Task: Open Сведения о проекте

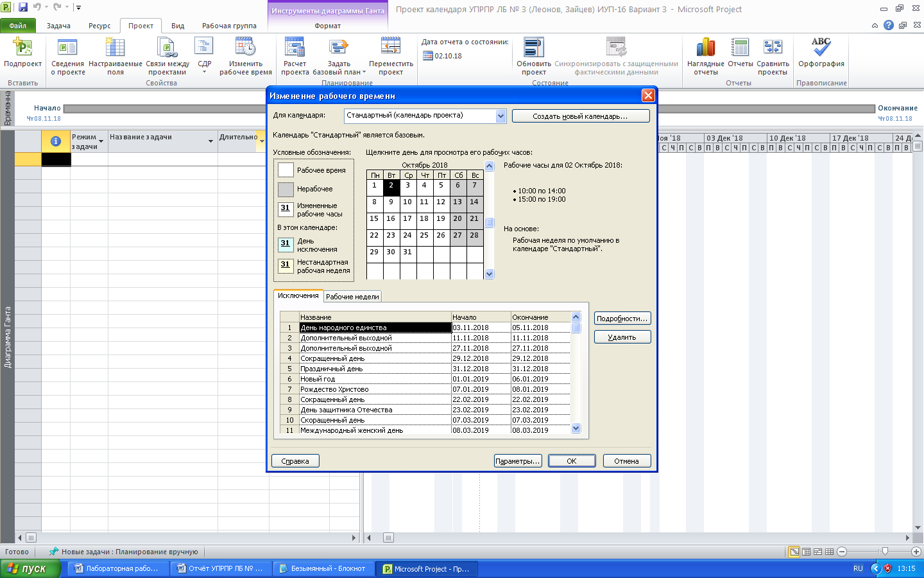Action: click(67, 57)
